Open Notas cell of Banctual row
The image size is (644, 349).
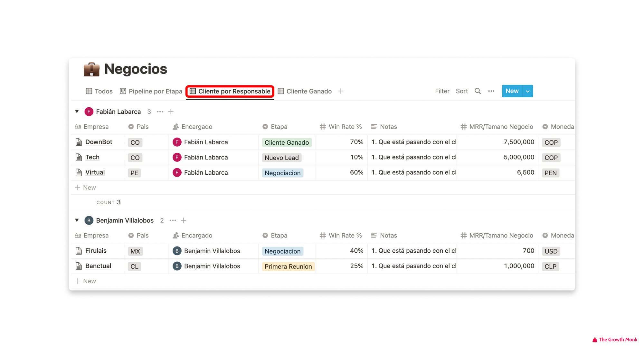pyautogui.click(x=412, y=266)
